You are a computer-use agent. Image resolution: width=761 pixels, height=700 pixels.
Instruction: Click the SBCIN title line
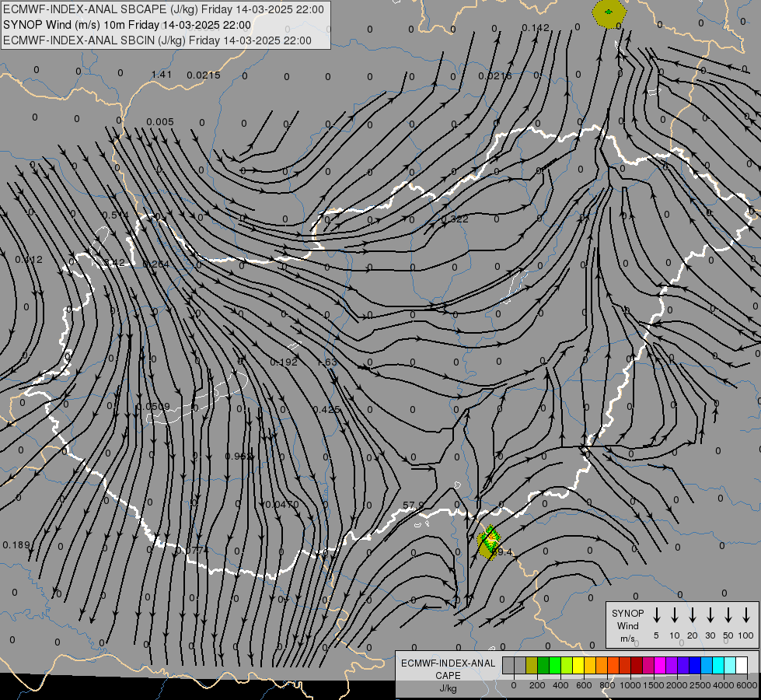(157, 40)
